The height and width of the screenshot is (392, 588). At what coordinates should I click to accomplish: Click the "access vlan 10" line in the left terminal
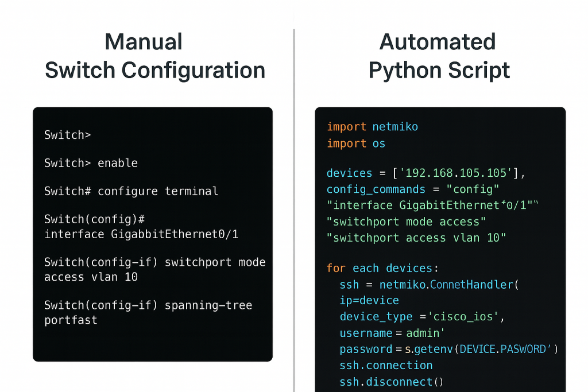coord(91,277)
